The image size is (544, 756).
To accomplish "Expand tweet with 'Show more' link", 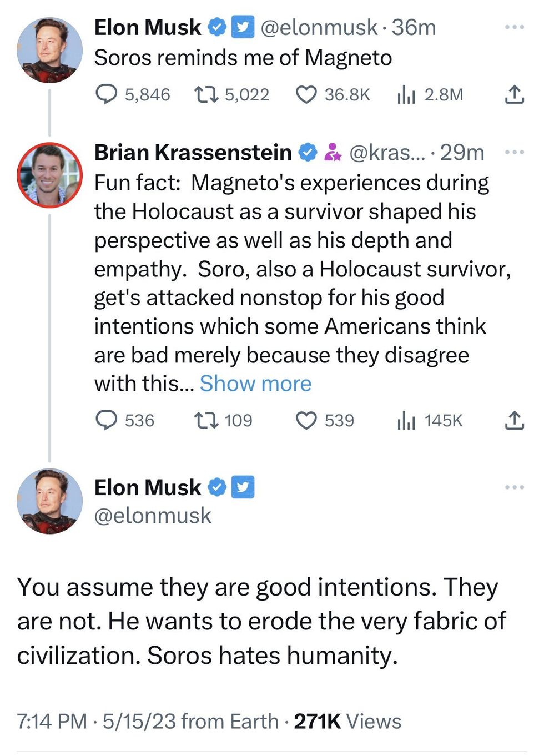I will tap(255, 384).
